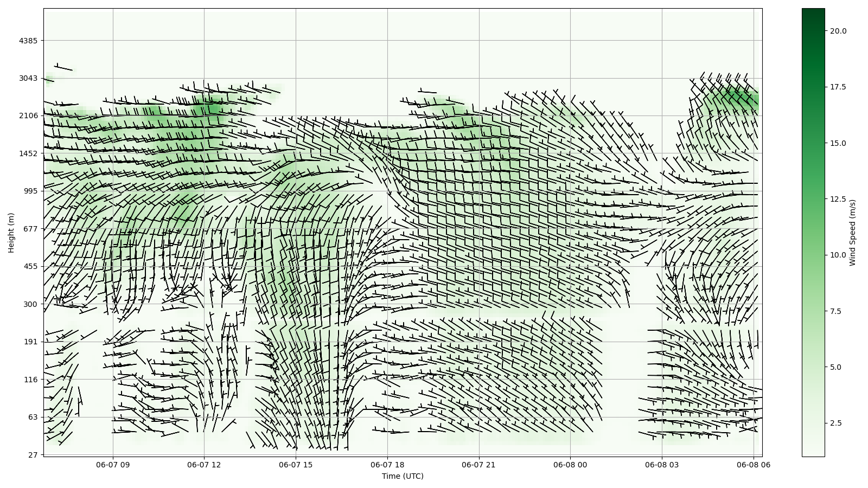Viewport: 868px width, 488px height.
Task: Select the 06-07 09 time tick label
Action: point(113,465)
